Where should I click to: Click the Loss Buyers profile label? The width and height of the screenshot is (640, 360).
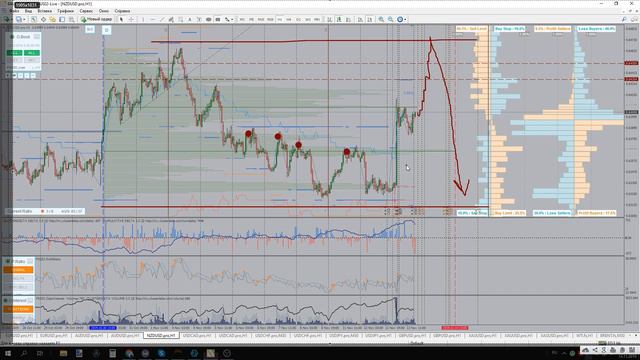pos(596,29)
